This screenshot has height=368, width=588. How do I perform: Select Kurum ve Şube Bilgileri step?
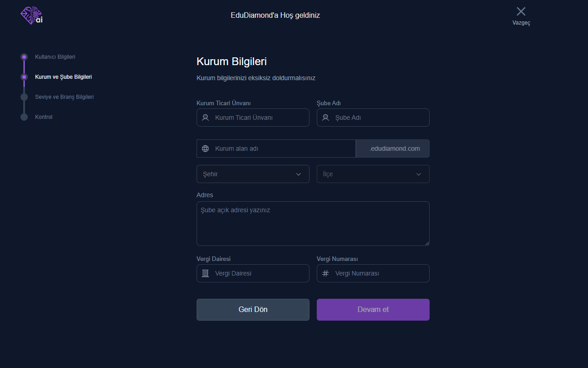(63, 77)
